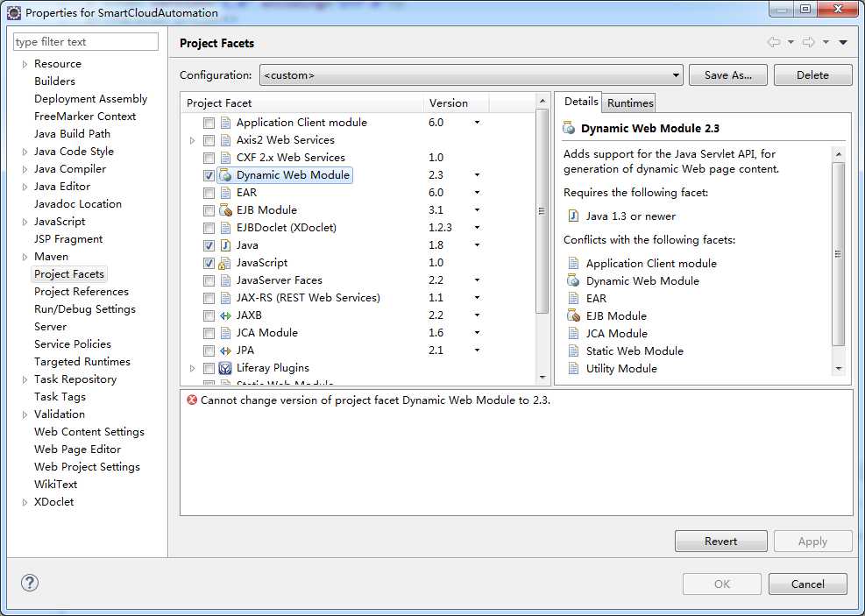Open the Dynamic Web Module version dropdown

(x=477, y=175)
